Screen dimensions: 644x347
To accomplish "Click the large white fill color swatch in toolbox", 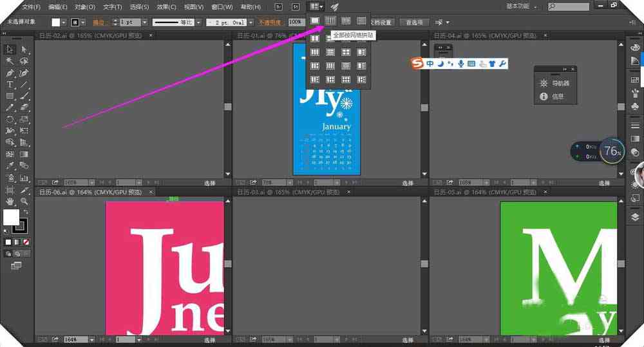I will coord(11,217).
